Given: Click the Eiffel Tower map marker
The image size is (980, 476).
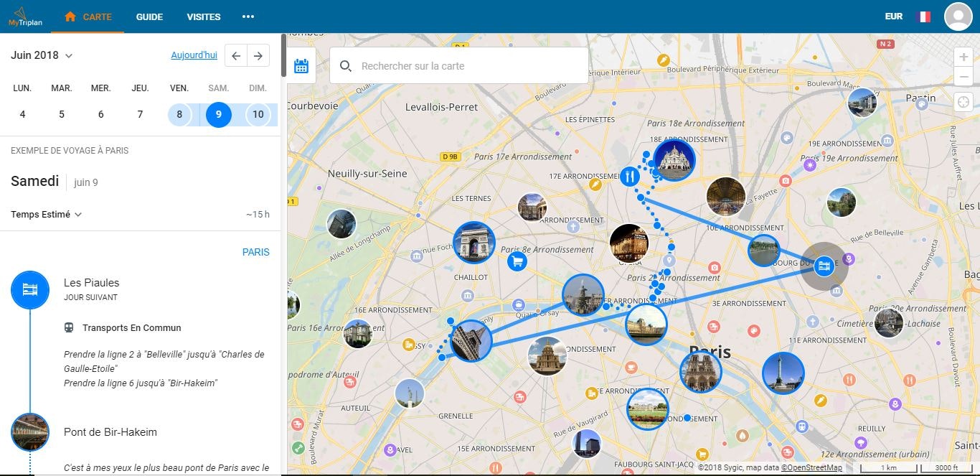Looking at the screenshot, I should tap(471, 341).
